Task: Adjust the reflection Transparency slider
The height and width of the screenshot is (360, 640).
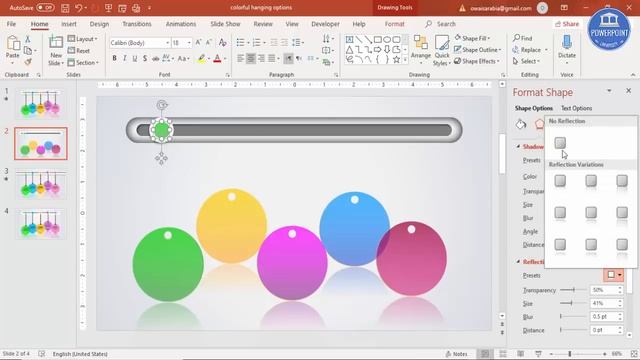Action: pyautogui.click(x=573, y=290)
